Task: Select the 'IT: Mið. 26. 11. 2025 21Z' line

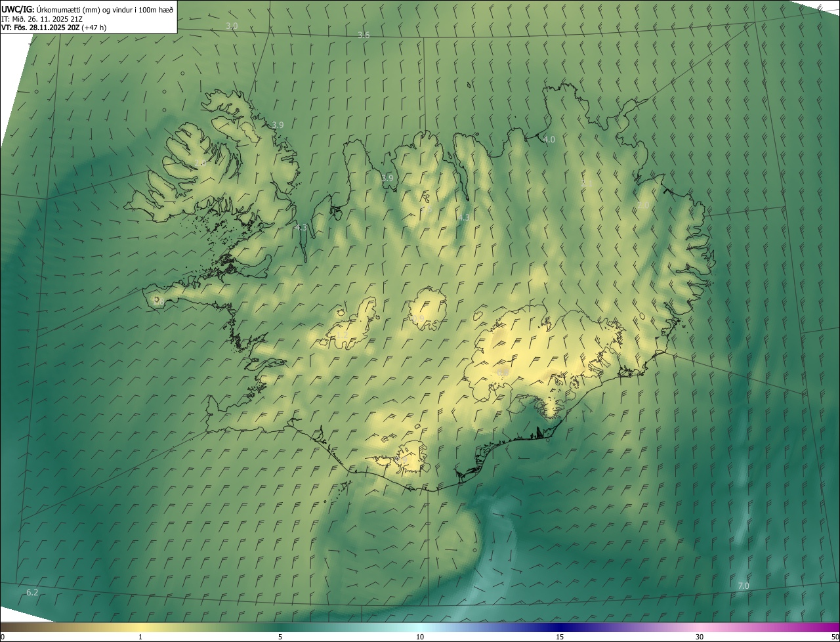Action: (x=42, y=19)
